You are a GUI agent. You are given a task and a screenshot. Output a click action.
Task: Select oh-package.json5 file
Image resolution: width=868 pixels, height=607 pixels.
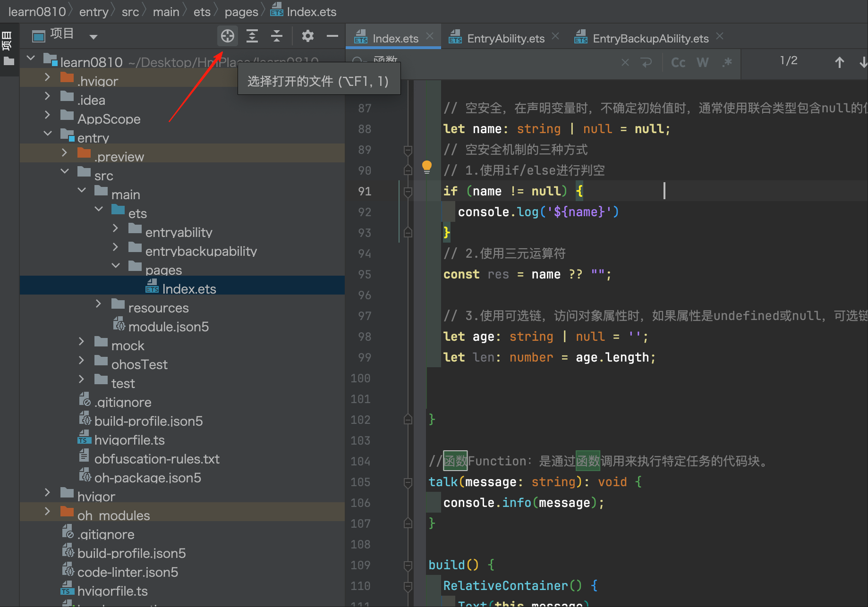pyautogui.click(x=182, y=474)
